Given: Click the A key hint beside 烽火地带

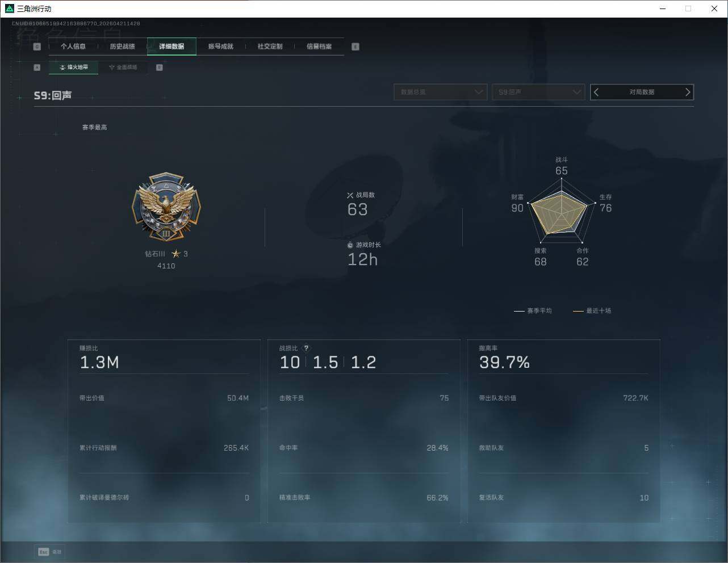Looking at the screenshot, I should click(37, 68).
